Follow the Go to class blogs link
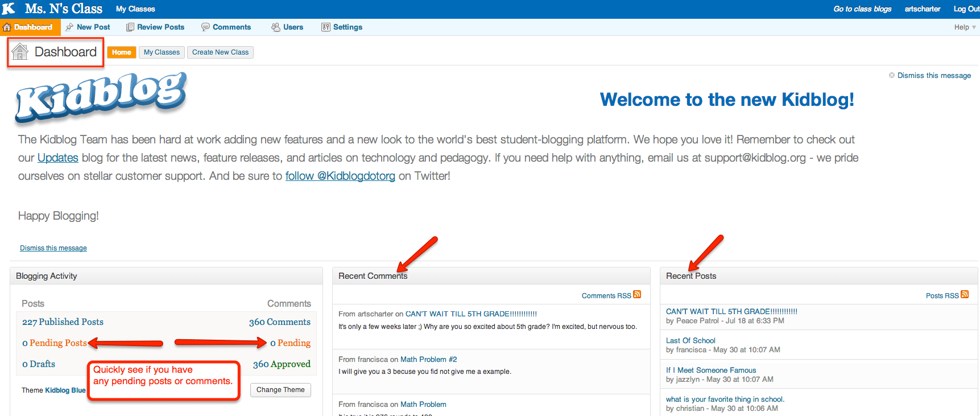The width and height of the screenshot is (980, 416). pyautogui.click(x=862, y=9)
